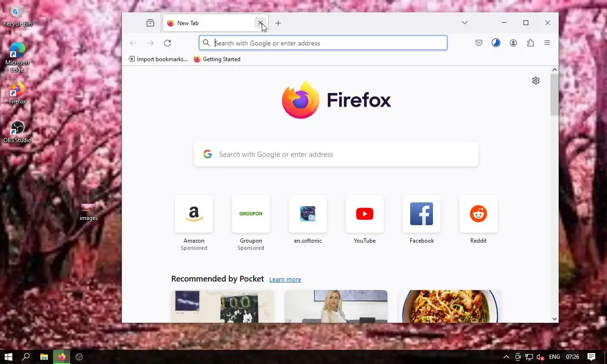The width and height of the screenshot is (607, 364).
Task: Select Import bookmarks in bookmarks toolbar
Action: pyautogui.click(x=158, y=59)
